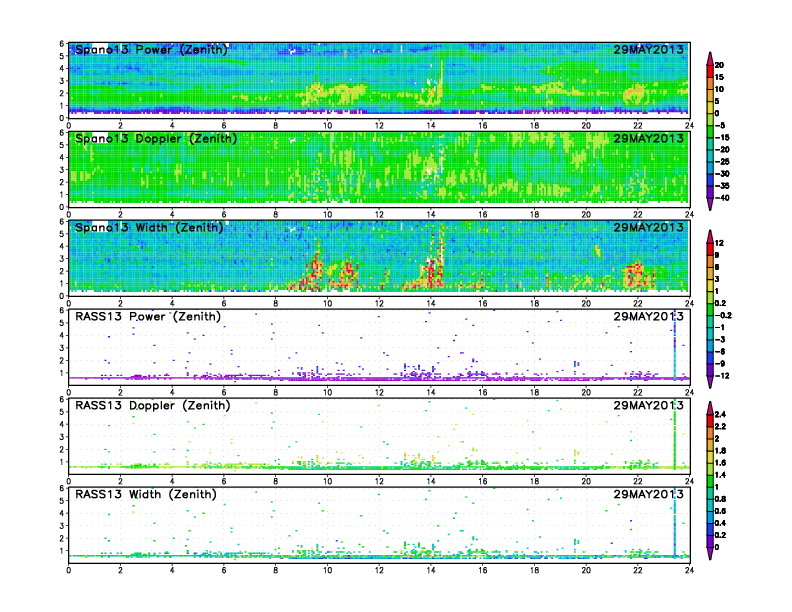Click the hour 8 tick under Spano13 Width panel

pyautogui.click(x=275, y=303)
